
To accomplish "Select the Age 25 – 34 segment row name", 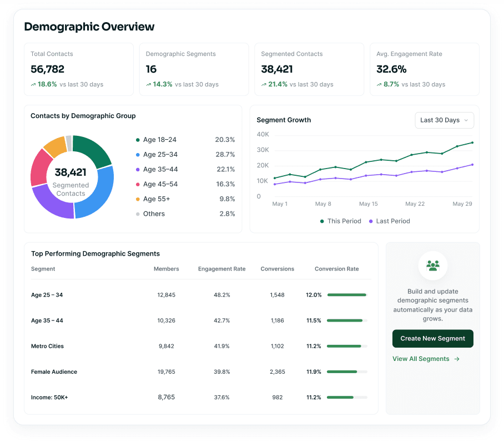I will (x=47, y=295).
